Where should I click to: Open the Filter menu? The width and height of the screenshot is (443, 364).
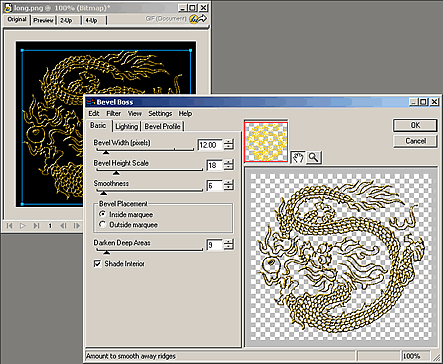click(113, 113)
